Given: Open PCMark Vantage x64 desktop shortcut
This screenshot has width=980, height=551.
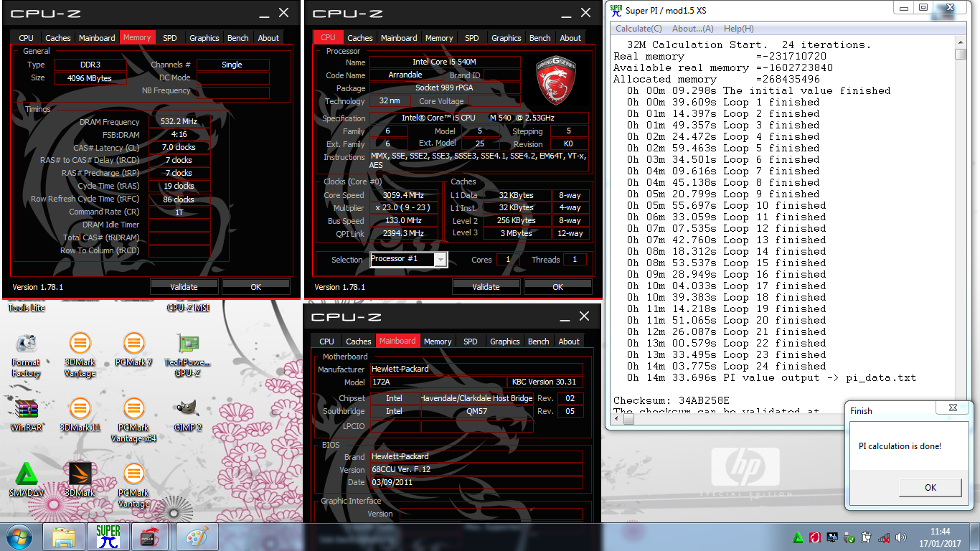Looking at the screenshot, I should click(x=133, y=420).
